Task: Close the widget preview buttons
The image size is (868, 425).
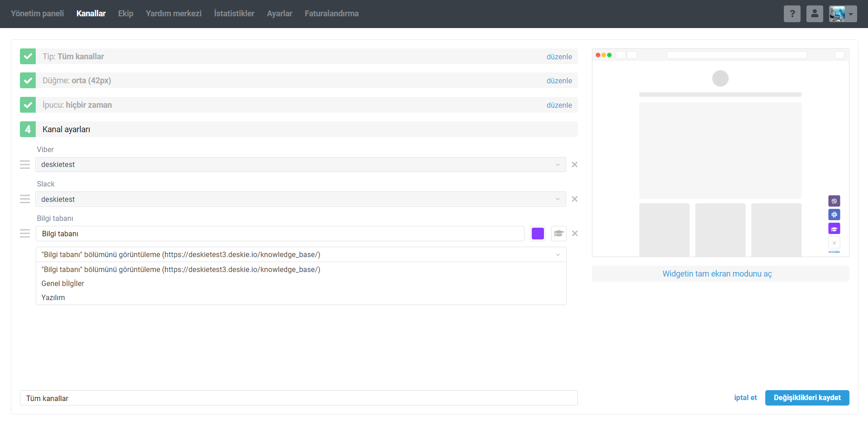Action: point(834,243)
